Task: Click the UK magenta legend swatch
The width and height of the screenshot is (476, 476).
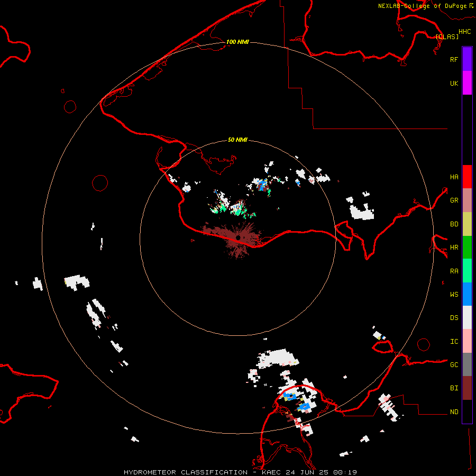Action: 467,83
